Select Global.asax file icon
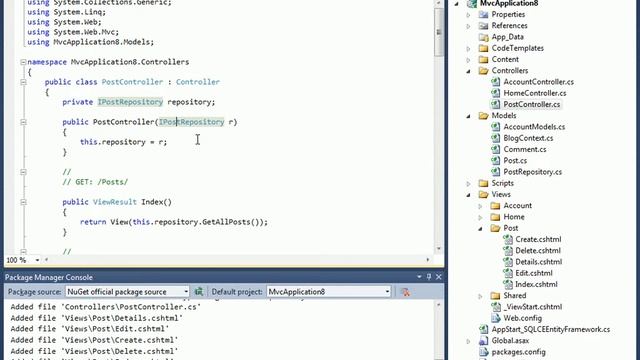Viewport: 640px width, 360px height. click(483, 340)
